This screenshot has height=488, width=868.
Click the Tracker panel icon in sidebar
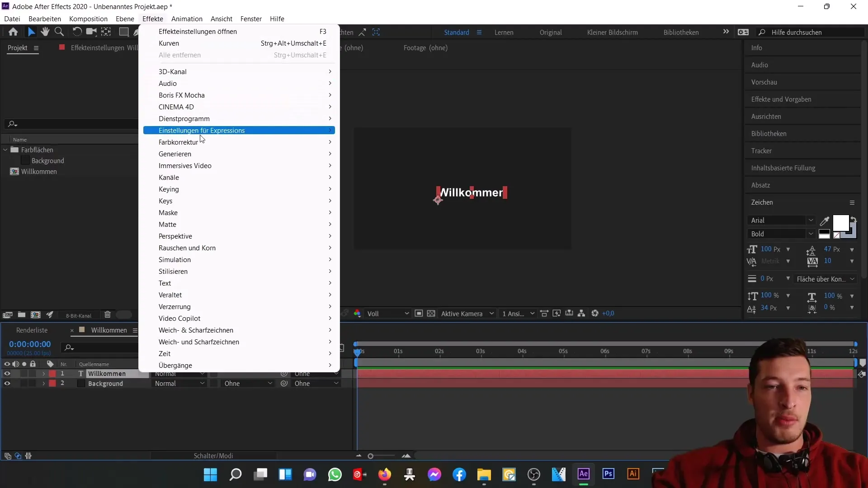coord(762,150)
